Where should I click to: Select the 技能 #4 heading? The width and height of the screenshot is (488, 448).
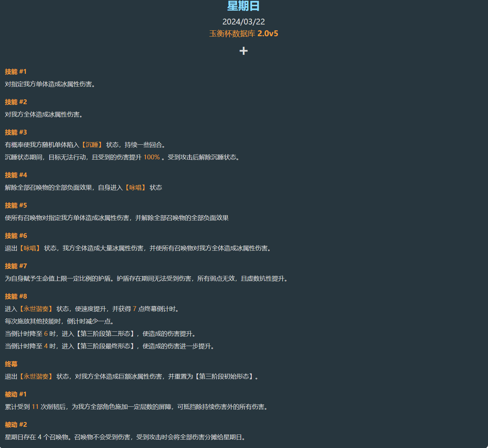[x=16, y=175]
